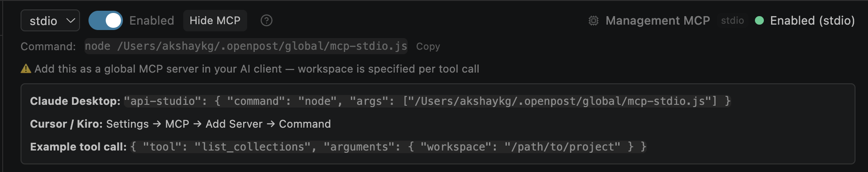Click the Example tool call bold label
This screenshot has height=172, width=868.
tap(78, 147)
